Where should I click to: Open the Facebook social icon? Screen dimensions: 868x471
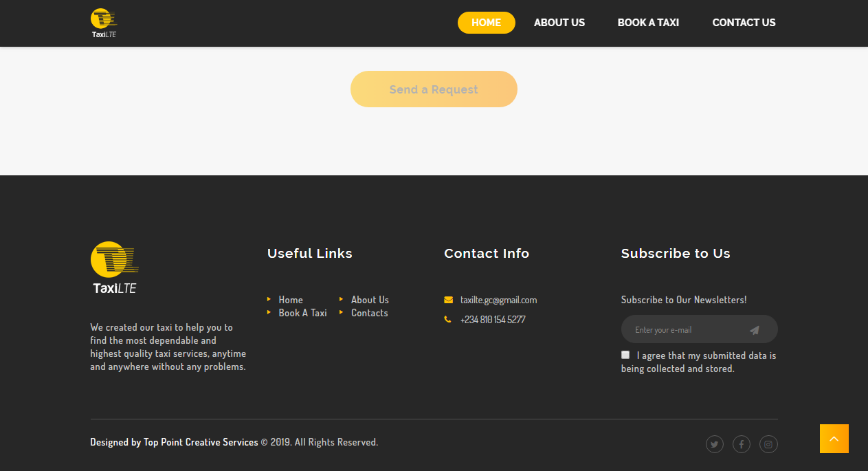742,444
